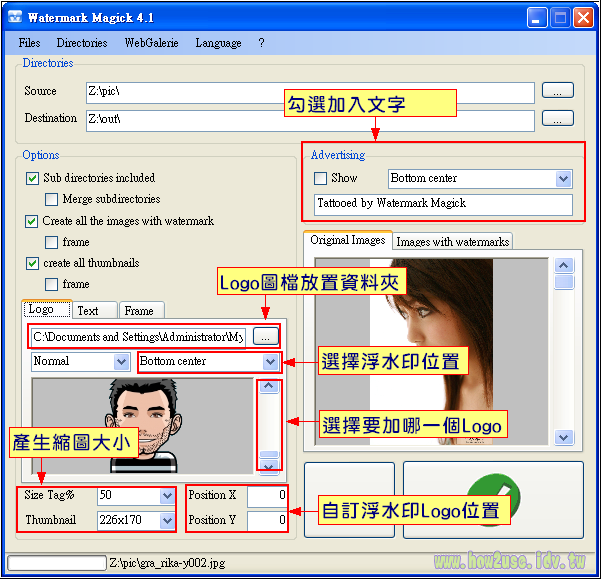The width and height of the screenshot is (601, 579).
Task: Open the Advertising position dropdown
Action: [x=480, y=179]
